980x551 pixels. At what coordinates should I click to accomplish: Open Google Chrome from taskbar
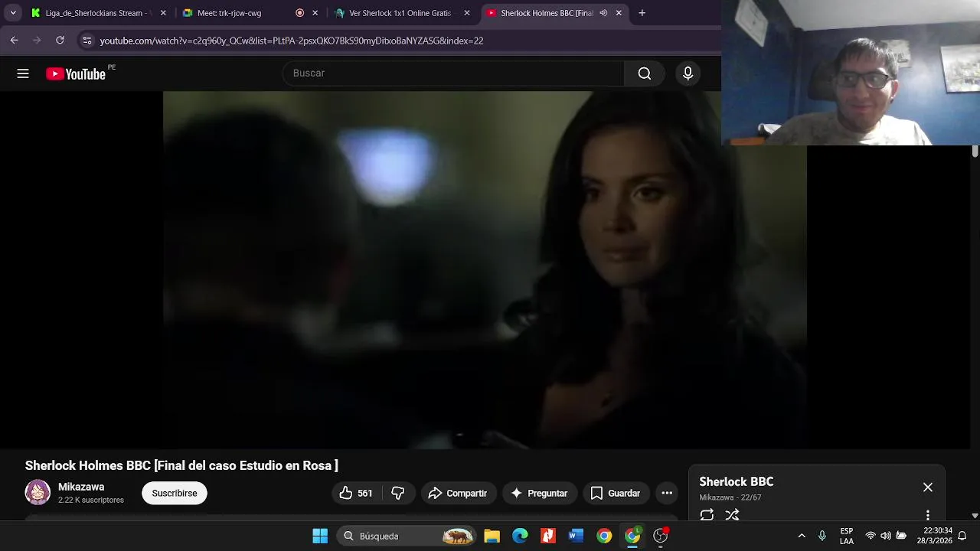pos(604,536)
